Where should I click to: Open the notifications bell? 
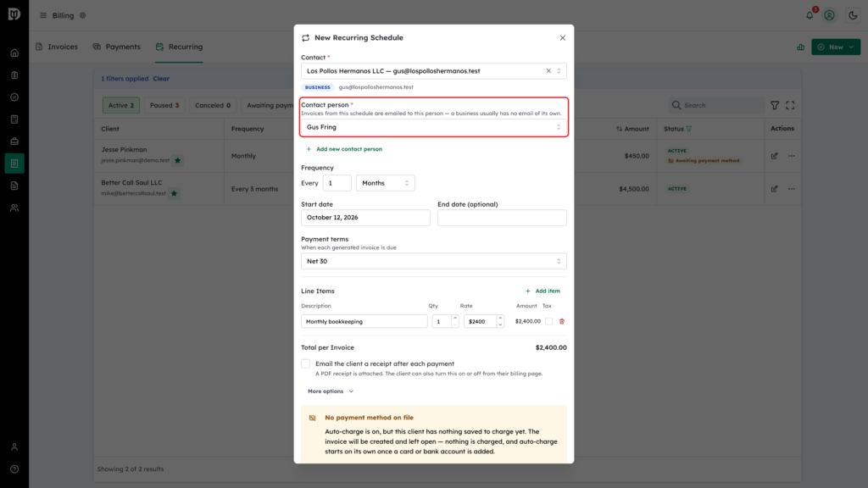point(810,15)
